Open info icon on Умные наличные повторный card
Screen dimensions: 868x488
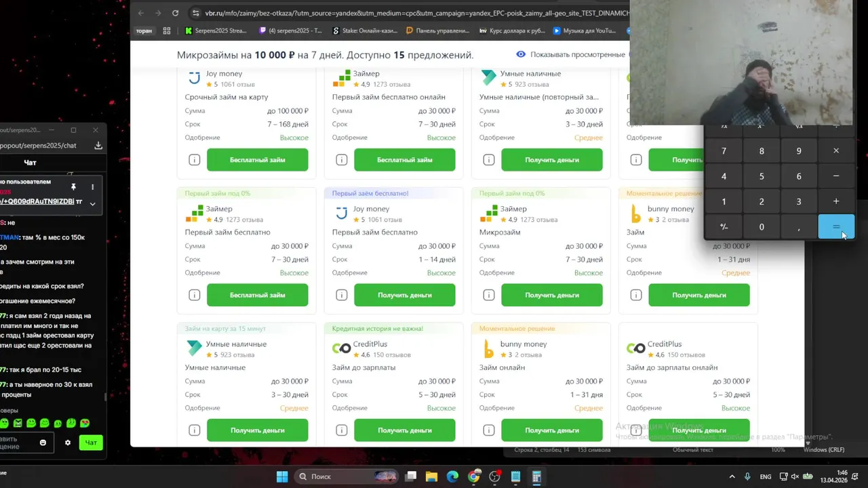[x=488, y=160]
